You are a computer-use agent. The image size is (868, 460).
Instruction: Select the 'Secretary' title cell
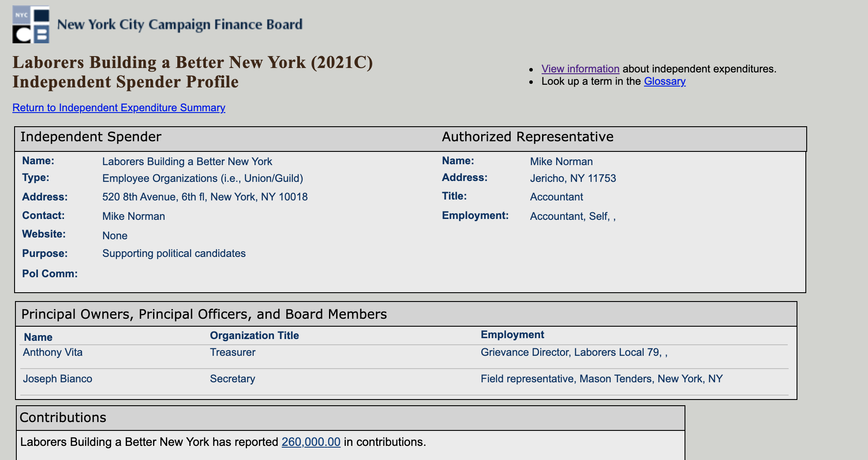(232, 379)
